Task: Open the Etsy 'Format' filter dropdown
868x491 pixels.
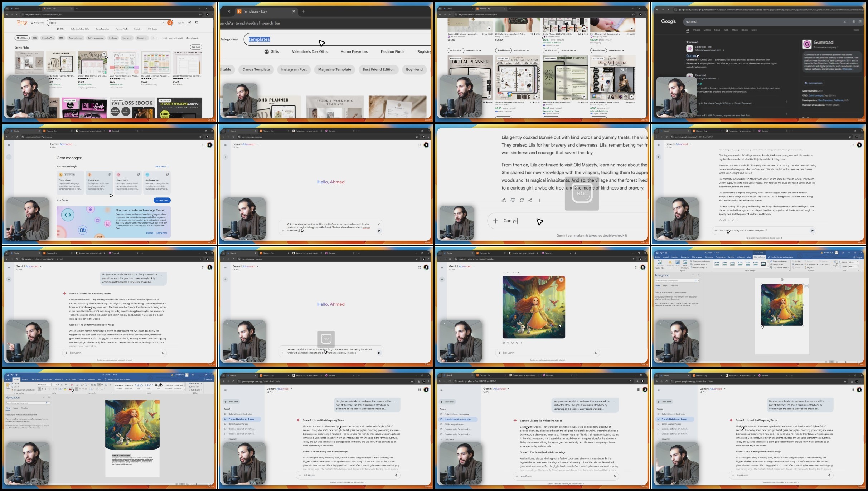Action: (127, 38)
